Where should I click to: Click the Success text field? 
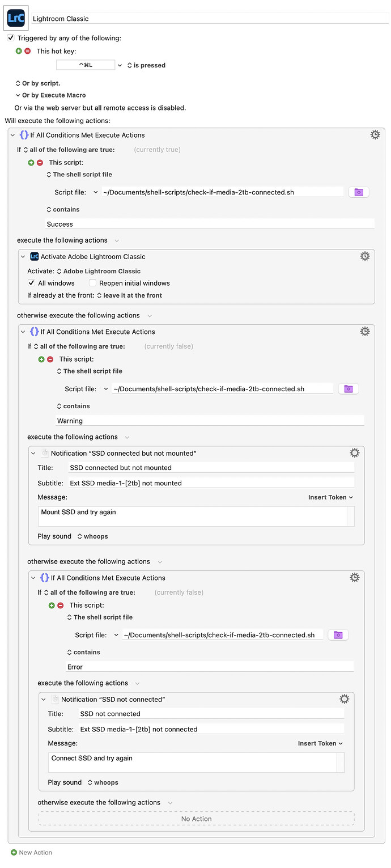point(210,224)
